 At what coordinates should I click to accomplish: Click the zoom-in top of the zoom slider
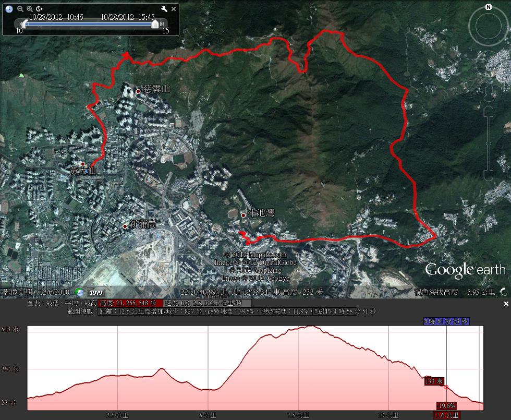click(488, 112)
